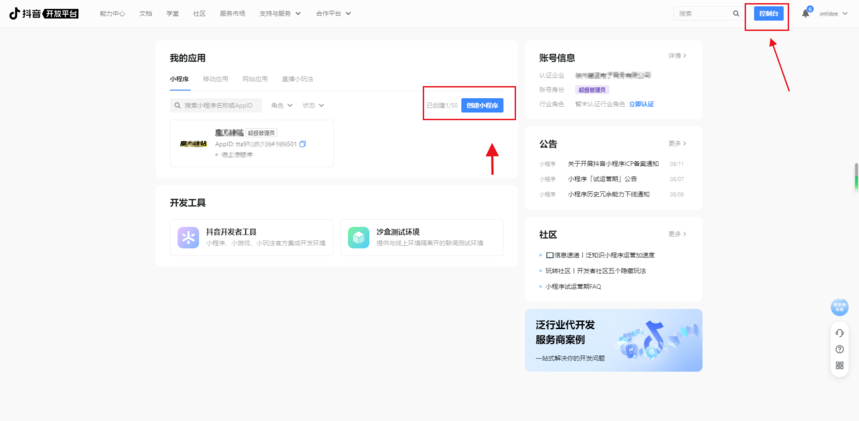Viewport: 859px width, 421px height.
Task: Click the headset customer service icon
Action: point(840,333)
